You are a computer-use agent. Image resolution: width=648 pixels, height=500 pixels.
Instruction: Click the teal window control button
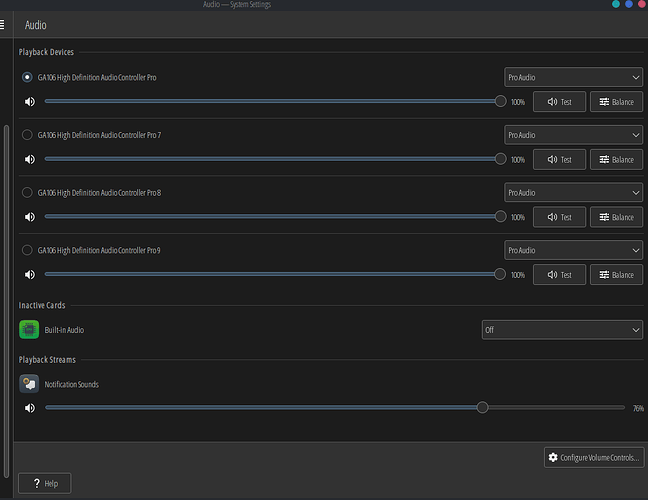pos(616,4)
